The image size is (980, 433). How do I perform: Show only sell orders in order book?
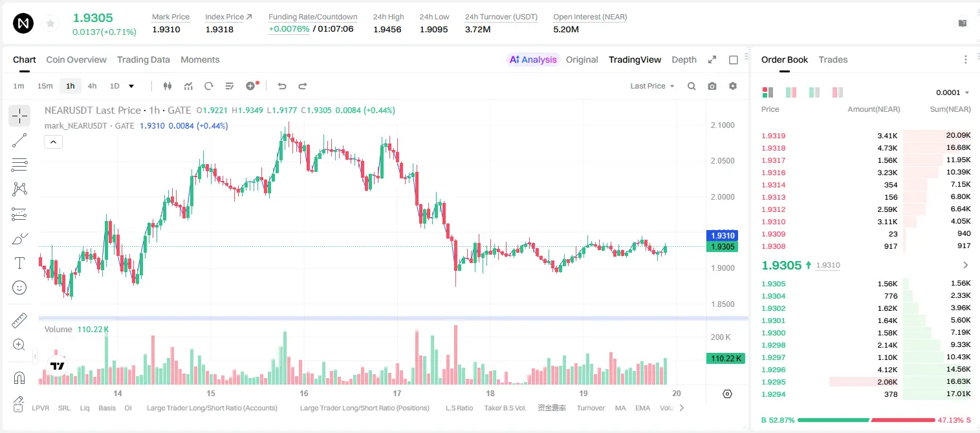[838, 92]
